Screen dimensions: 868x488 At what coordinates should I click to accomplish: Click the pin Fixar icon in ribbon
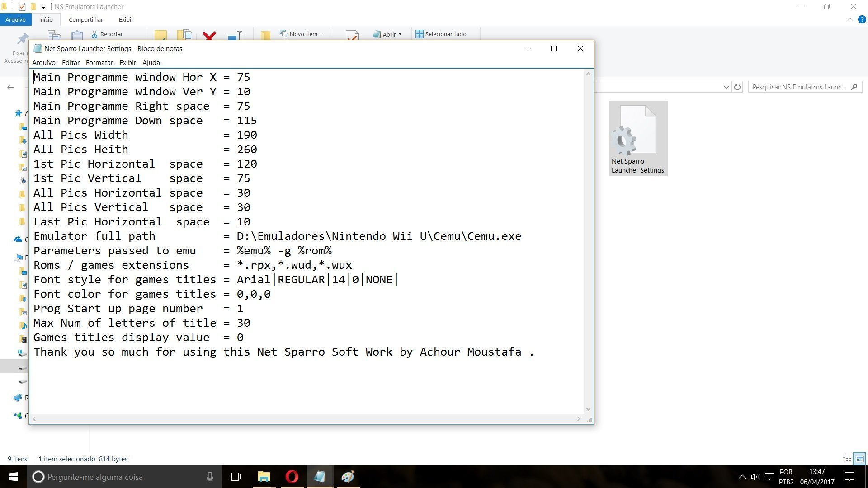22,38
